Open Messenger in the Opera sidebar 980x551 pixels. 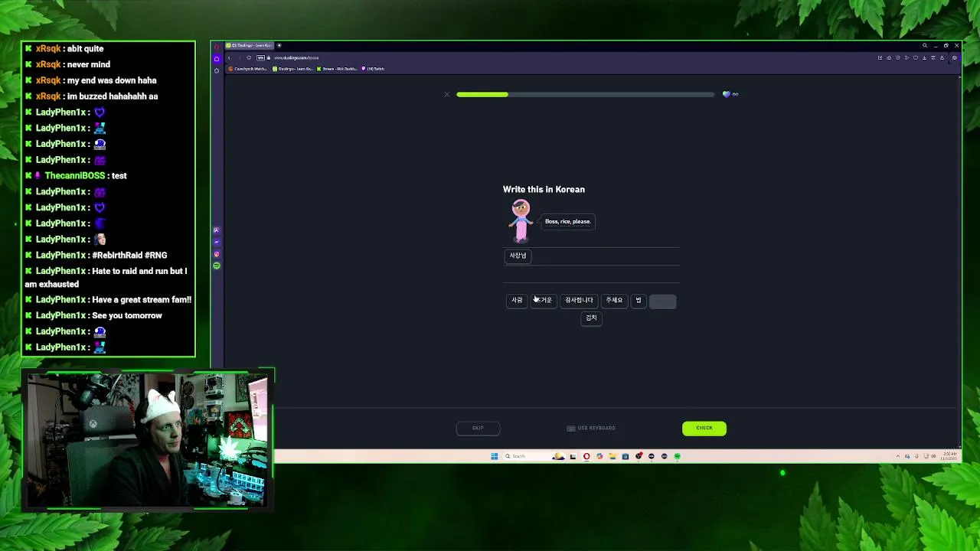(x=217, y=242)
